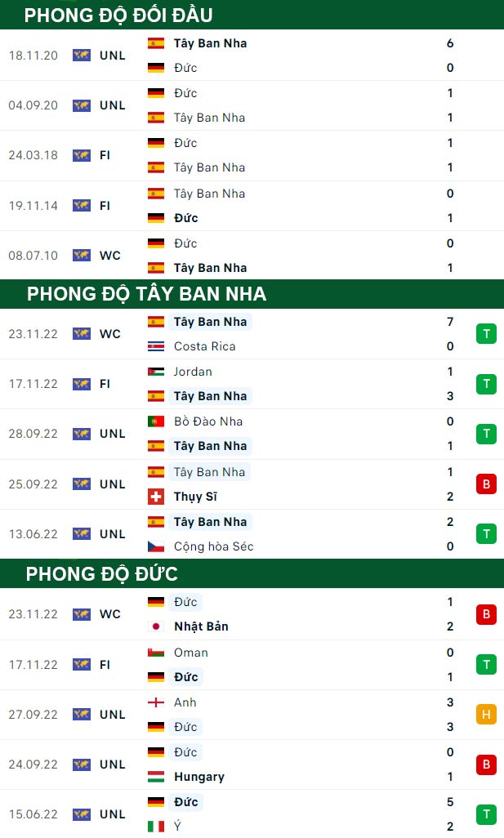The image size is (504, 838).
Task: Click the competition icon for the 18.11.20 UNL match
Action: click(82, 55)
